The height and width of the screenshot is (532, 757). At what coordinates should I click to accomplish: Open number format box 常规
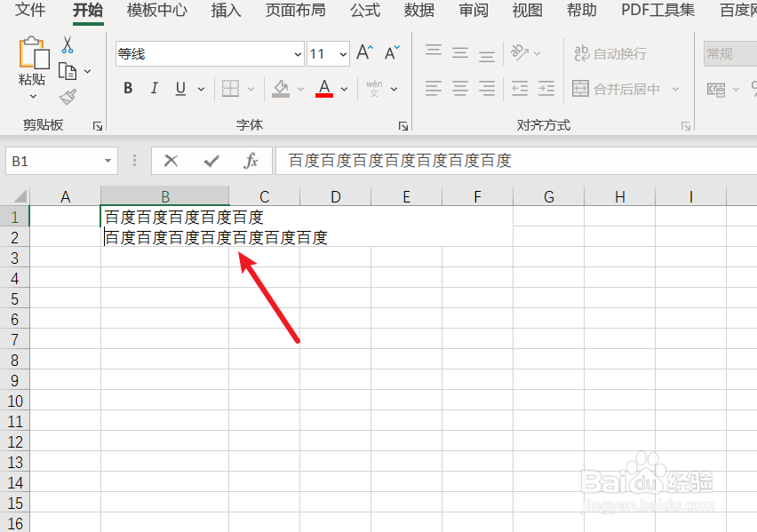point(730,53)
